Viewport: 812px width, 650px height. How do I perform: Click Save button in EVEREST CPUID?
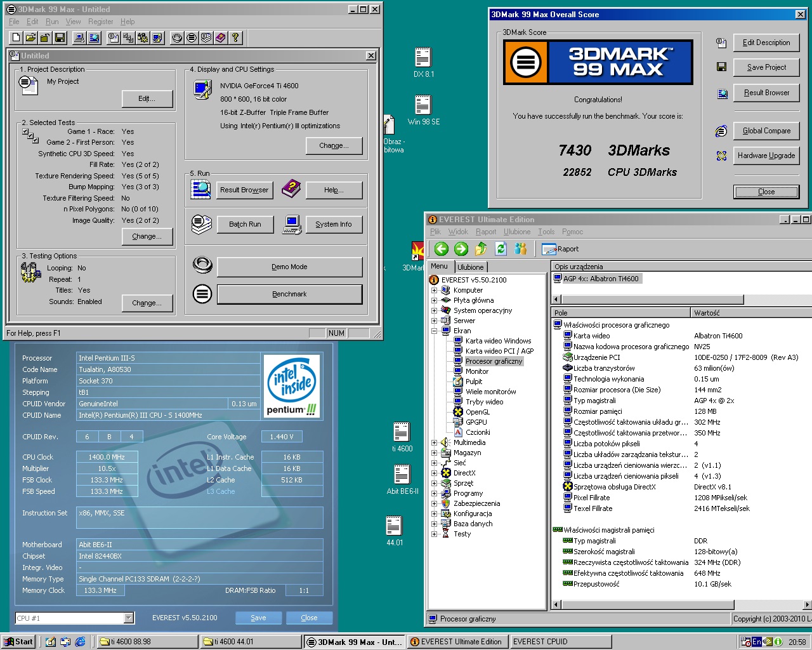pyautogui.click(x=258, y=618)
